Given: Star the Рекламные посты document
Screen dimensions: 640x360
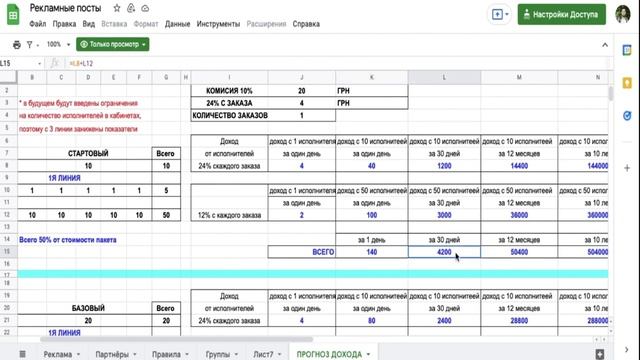Looking at the screenshot, I should [x=117, y=8].
